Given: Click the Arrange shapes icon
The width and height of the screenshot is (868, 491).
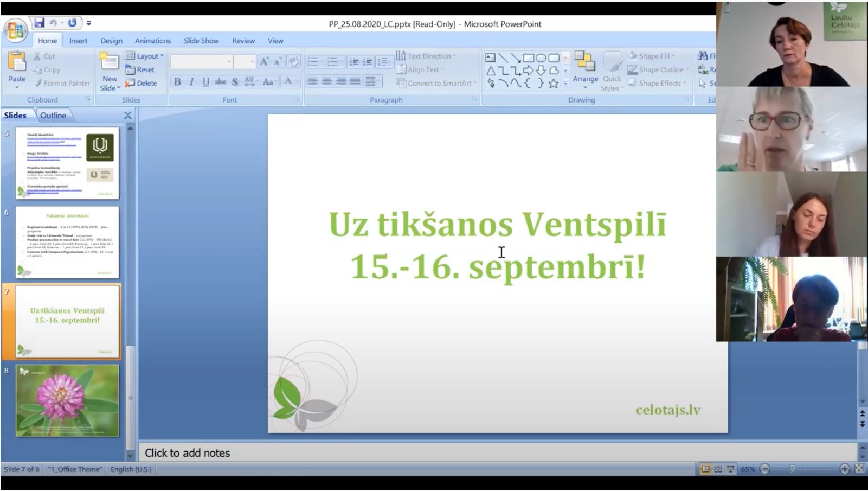Looking at the screenshot, I should 585,62.
